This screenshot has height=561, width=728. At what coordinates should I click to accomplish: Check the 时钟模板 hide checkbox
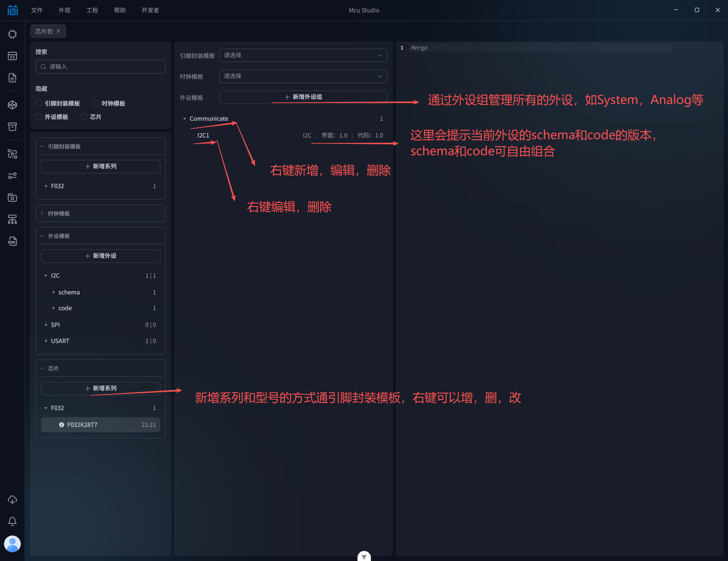[96, 103]
